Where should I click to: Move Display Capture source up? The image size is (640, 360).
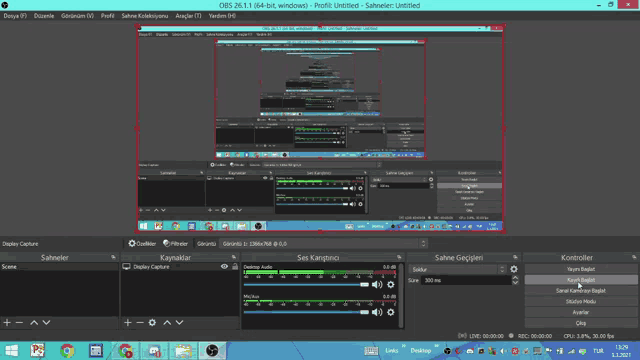pyautogui.click(x=167, y=322)
